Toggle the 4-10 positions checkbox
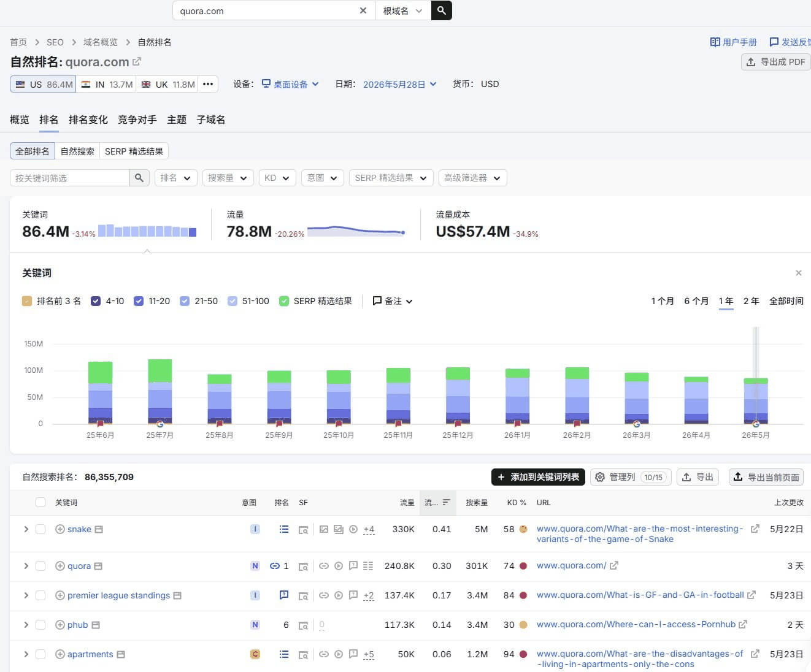This screenshot has height=672, width=811. [x=96, y=301]
